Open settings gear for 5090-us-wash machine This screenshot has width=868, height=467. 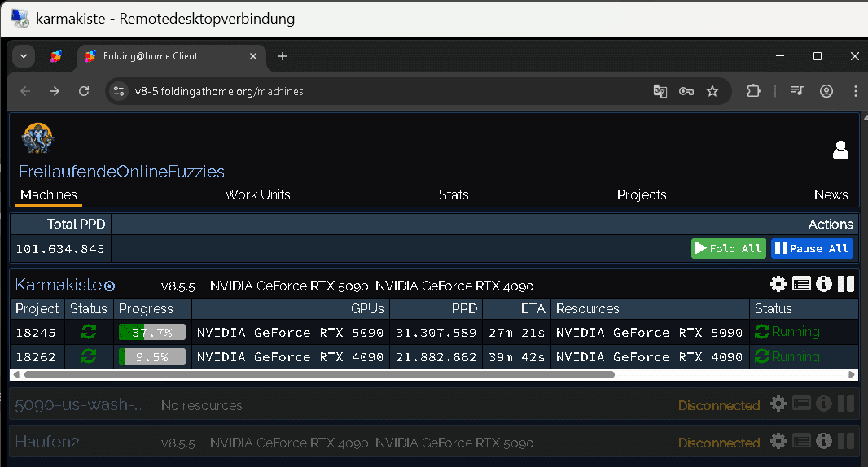tap(778, 404)
